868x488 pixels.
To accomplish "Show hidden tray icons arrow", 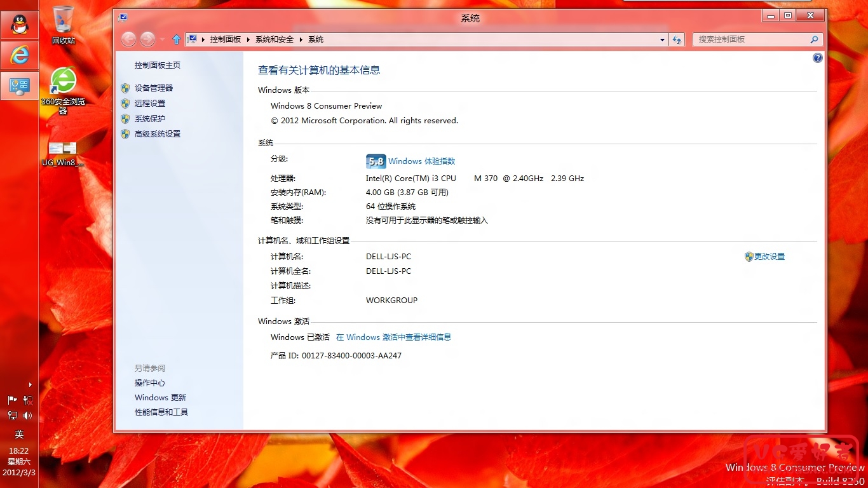I will pos(30,384).
